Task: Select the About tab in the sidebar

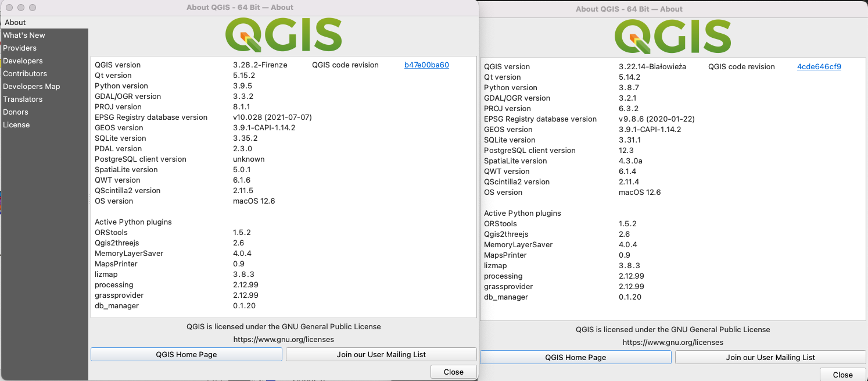Action: [x=15, y=22]
